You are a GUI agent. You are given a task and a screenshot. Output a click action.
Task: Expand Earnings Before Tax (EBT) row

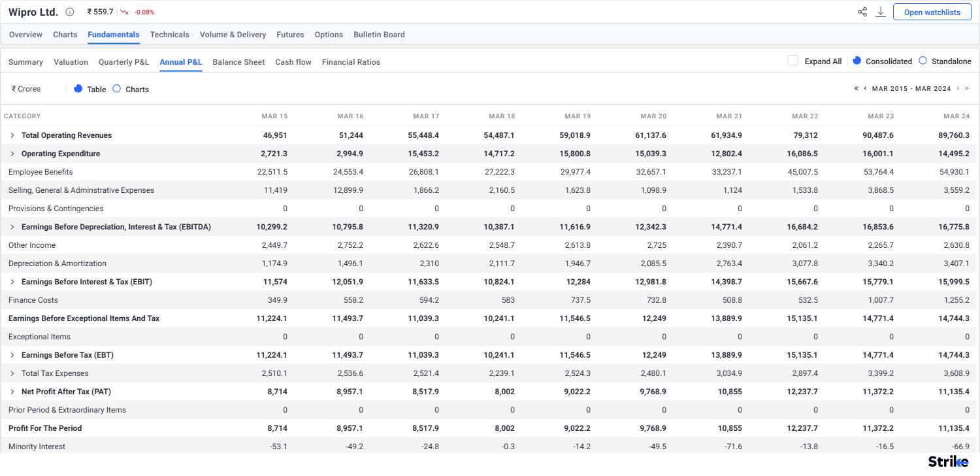[x=12, y=355]
